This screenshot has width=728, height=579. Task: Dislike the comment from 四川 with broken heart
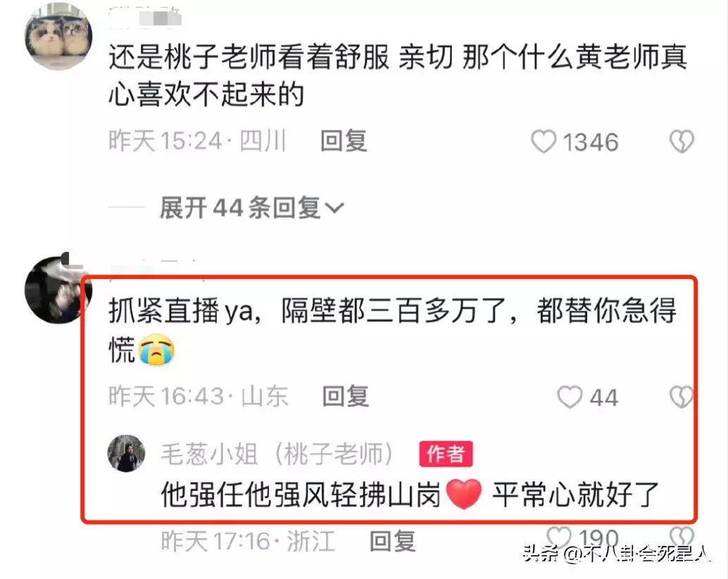tap(682, 142)
